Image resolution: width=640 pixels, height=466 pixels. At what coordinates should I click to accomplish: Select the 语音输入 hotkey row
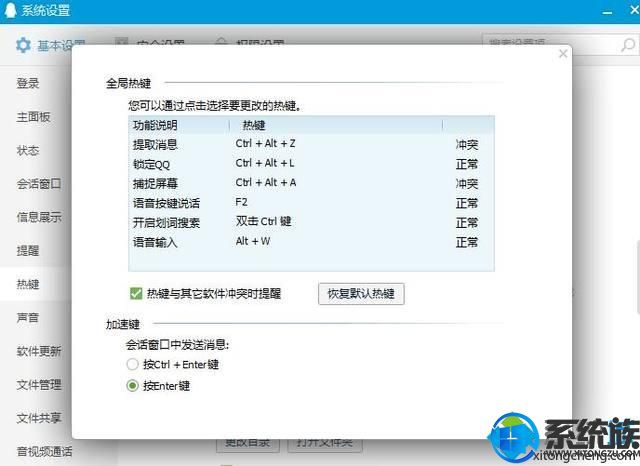click(311, 242)
